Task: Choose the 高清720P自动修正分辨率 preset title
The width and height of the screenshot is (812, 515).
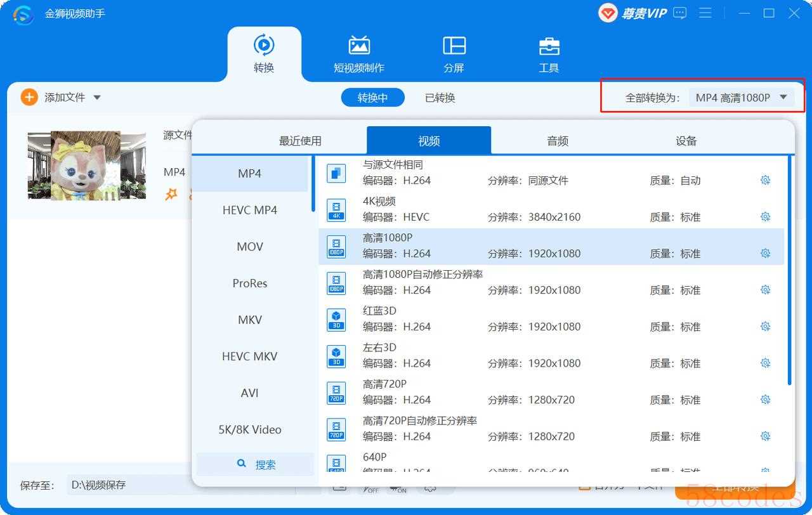Action: (420, 420)
